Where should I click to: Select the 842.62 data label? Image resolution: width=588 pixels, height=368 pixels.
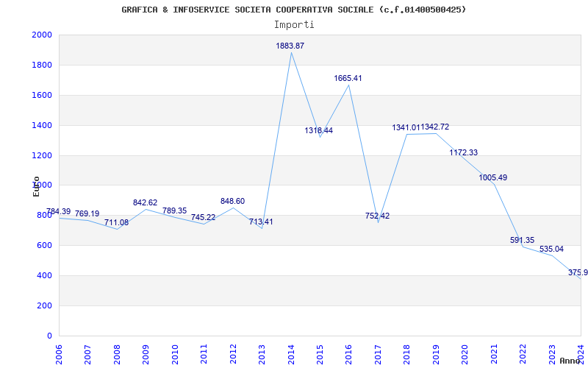[145, 202]
